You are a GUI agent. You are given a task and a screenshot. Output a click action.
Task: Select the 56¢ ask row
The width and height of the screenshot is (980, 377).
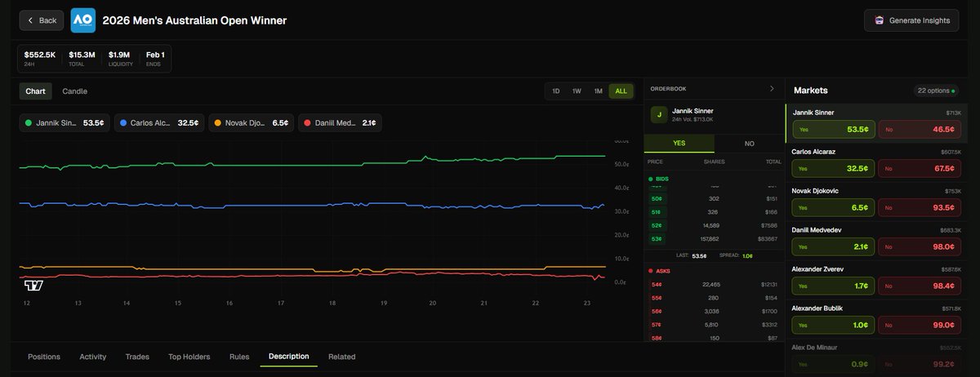coord(715,311)
